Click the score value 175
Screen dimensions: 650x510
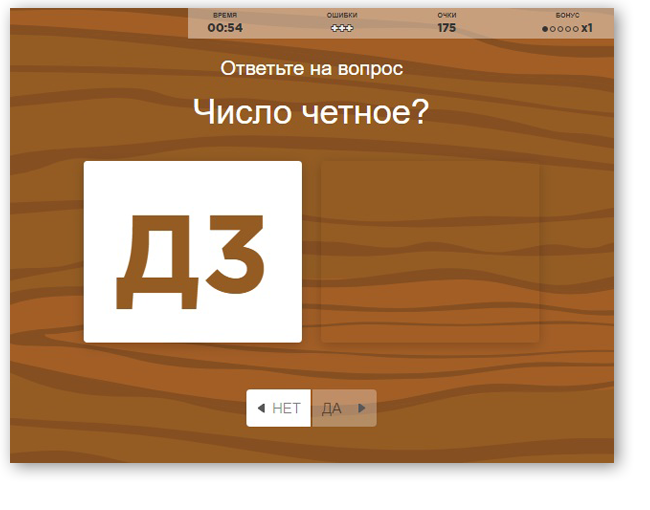(x=446, y=28)
